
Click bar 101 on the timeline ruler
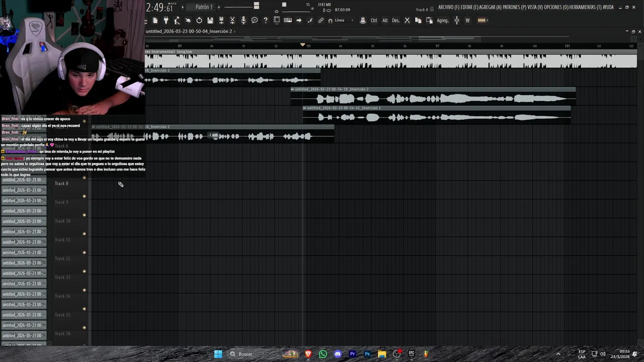point(567,46)
